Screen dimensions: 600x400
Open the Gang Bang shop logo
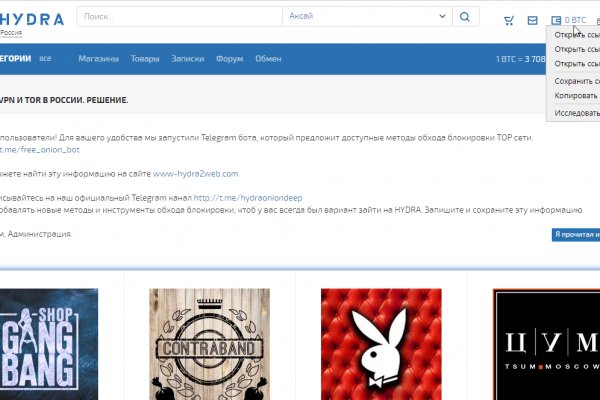tap(49, 338)
